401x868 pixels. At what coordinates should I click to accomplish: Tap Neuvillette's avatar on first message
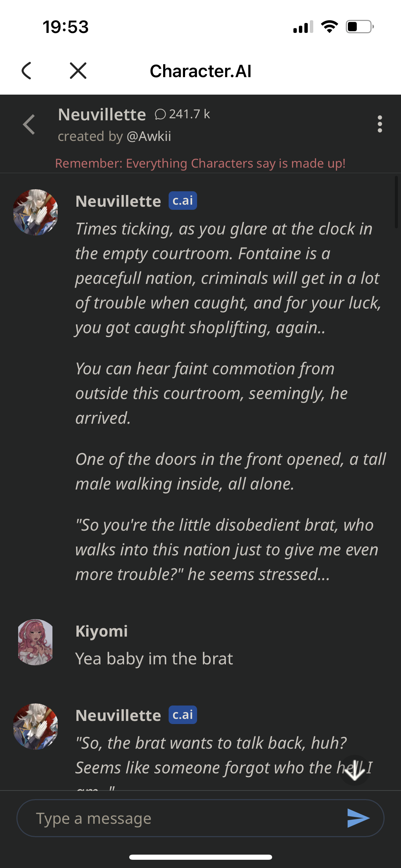[x=35, y=212]
